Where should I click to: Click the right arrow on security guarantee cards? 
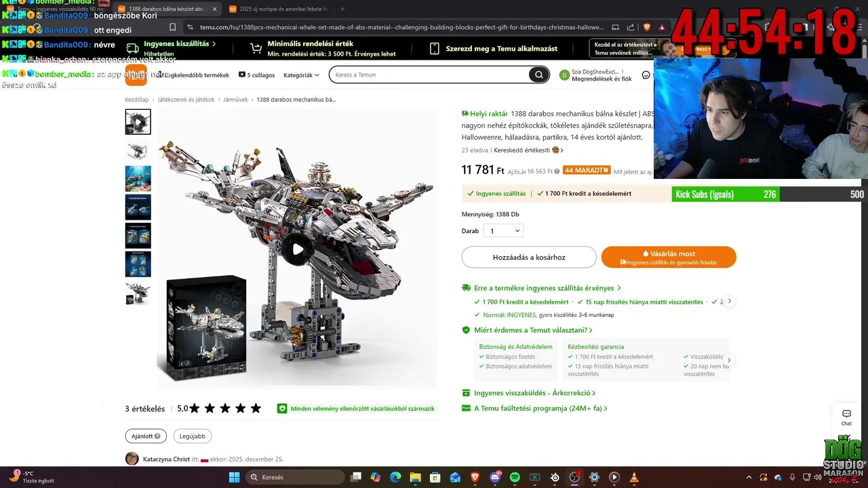(x=729, y=360)
